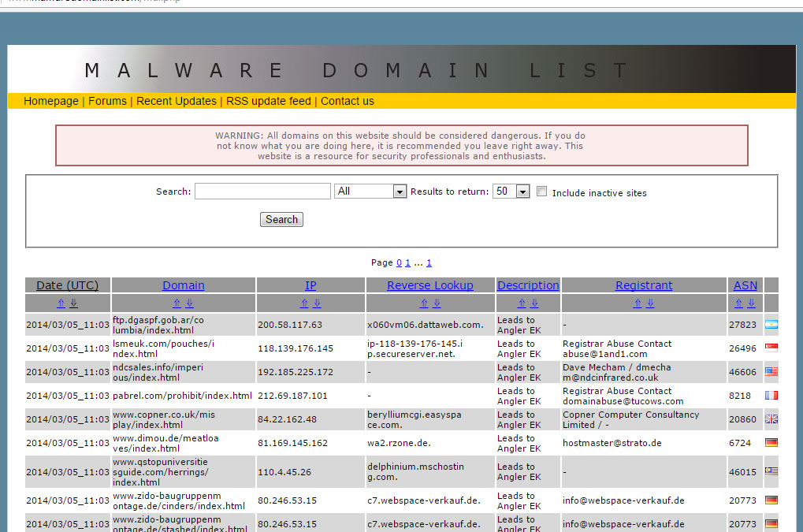Open RSS update feed link

point(269,101)
